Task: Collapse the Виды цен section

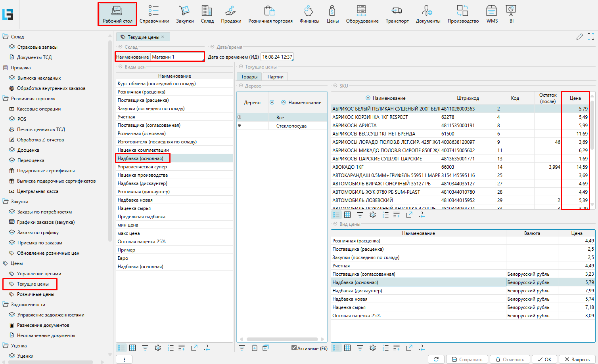Action: click(120, 67)
